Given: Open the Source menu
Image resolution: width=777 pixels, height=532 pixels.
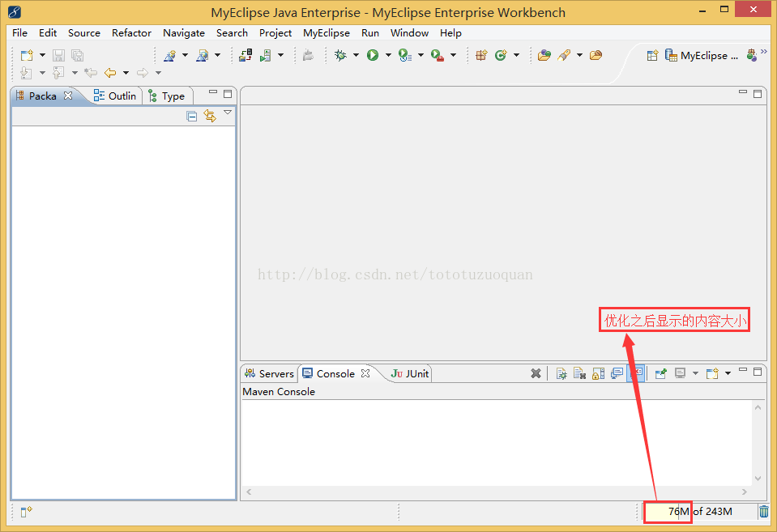Looking at the screenshot, I should coord(83,32).
